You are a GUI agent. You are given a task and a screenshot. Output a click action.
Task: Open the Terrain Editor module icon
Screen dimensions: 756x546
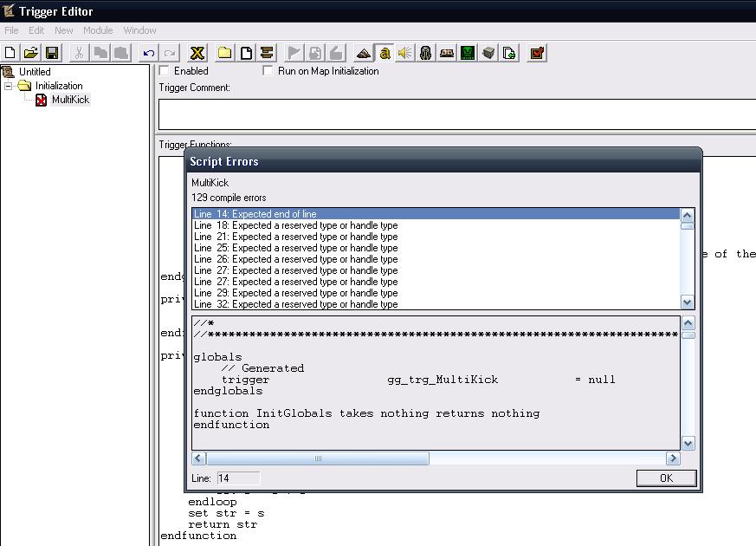(363, 53)
